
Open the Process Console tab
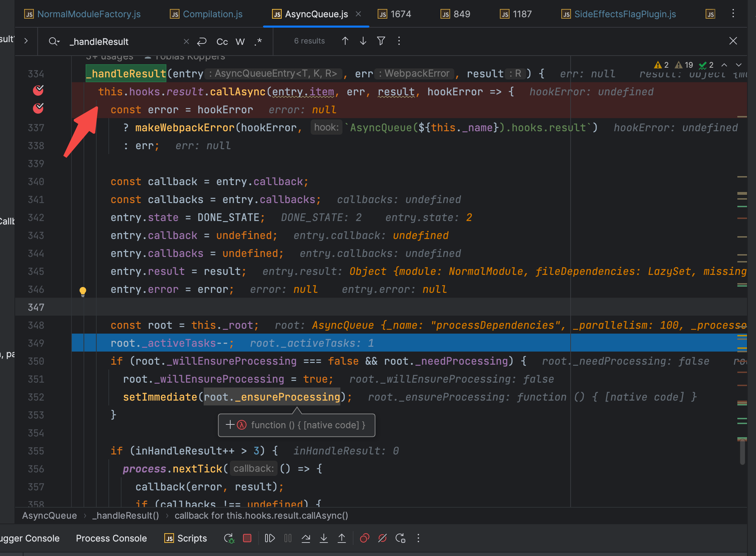click(x=111, y=538)
